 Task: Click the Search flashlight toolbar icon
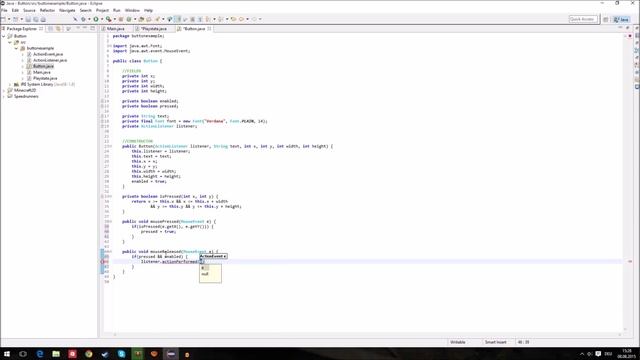157,19
